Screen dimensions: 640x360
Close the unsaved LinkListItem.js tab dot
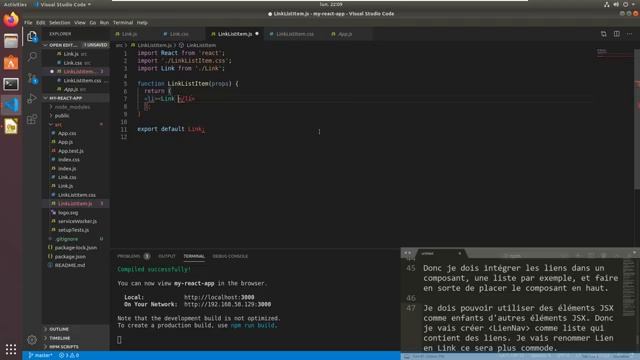point(257,34)
